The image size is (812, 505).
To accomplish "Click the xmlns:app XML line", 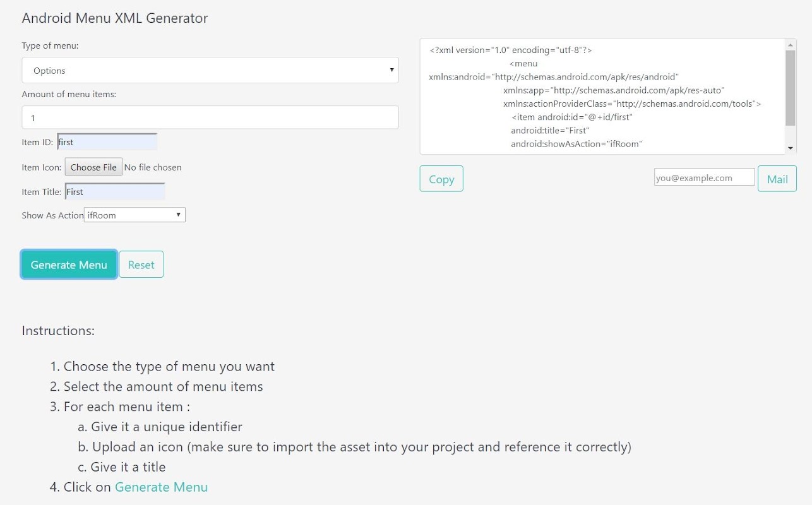I will tap(614, 90).
